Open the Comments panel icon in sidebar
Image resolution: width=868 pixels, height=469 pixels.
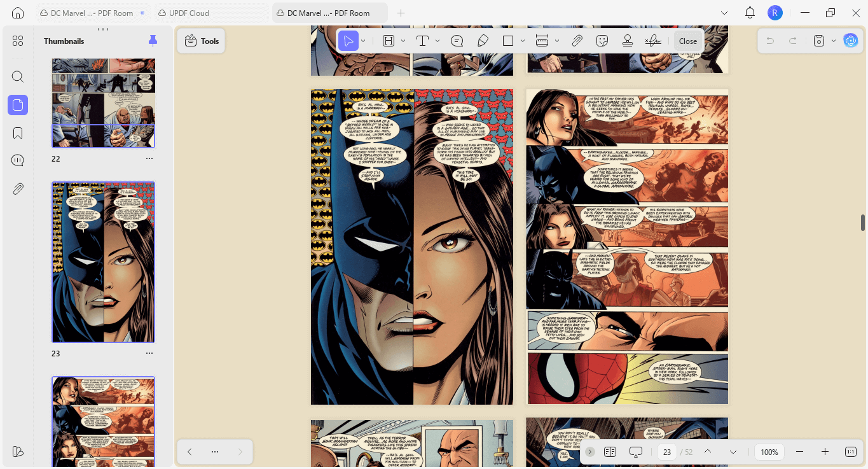click(18, 160)
